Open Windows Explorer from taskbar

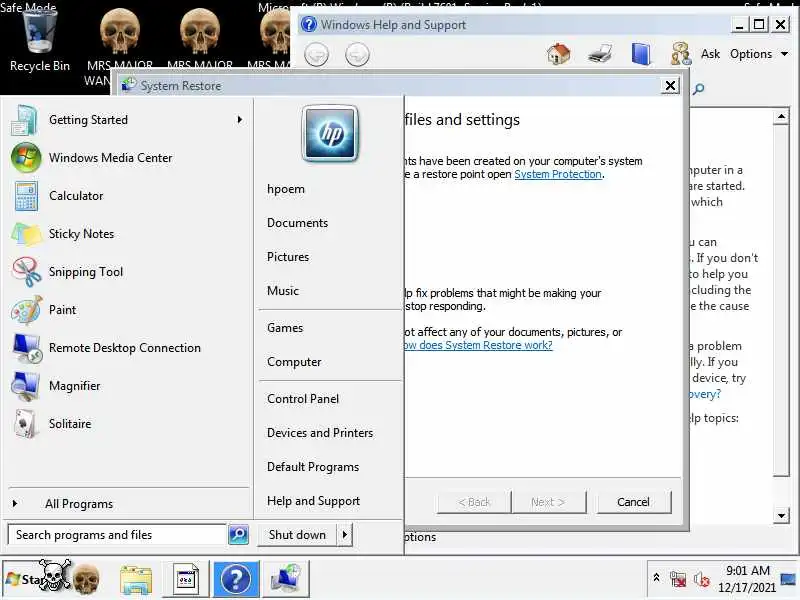[136, 580]
